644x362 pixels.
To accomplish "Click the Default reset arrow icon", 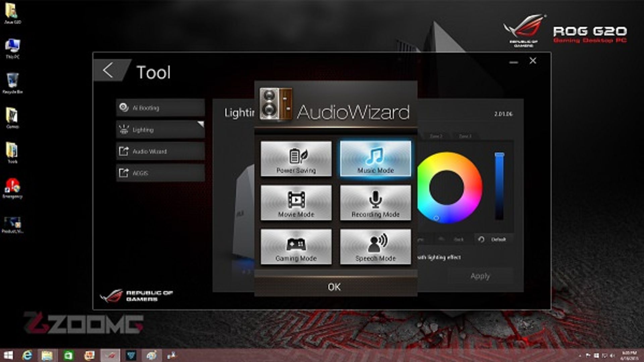I will 481,239.
